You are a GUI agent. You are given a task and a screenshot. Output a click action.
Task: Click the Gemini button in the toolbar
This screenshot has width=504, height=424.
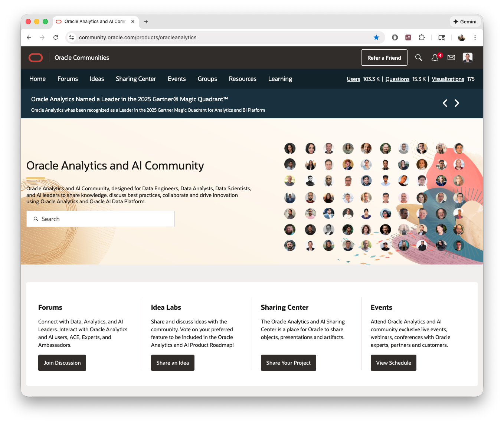pos(465,22)
